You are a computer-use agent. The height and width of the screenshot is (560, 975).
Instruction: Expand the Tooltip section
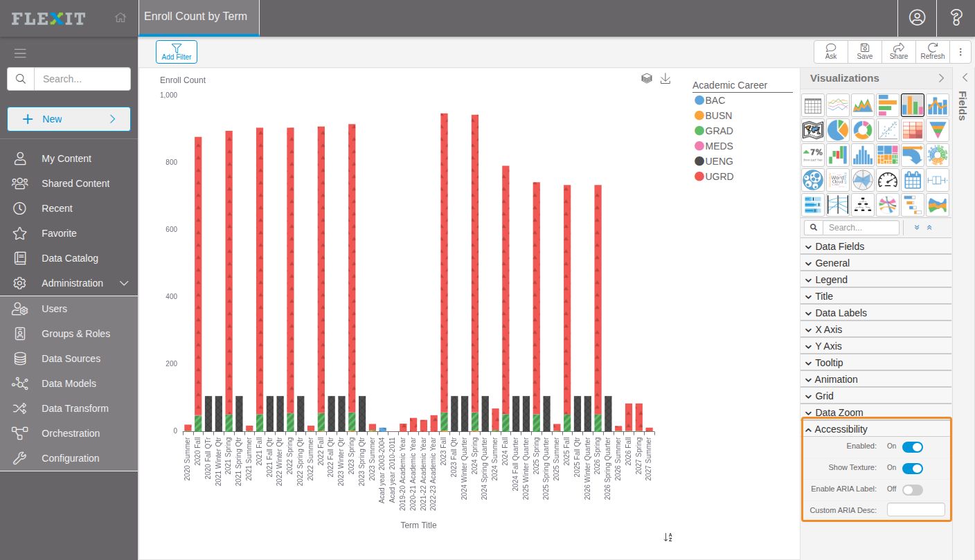tap(876, 363)
